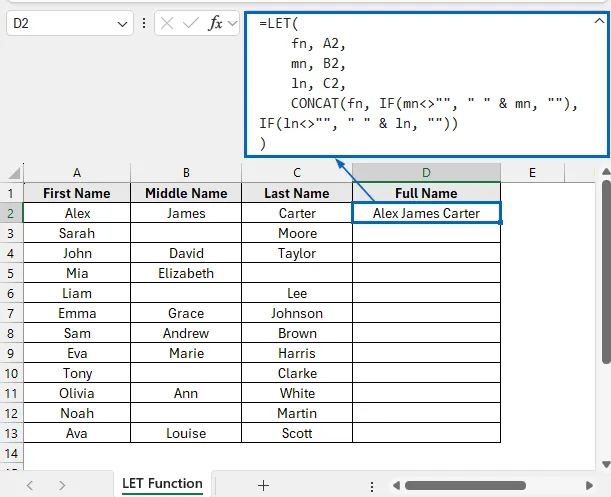The width and height of the screenshot is (611, 497).
Task: Expand the fx dropdown arrow
Action: tap(233, 24)
